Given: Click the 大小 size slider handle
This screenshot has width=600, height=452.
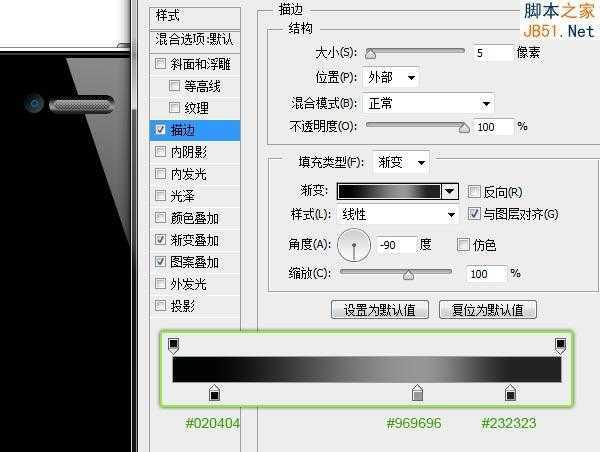Looking at the screenshot, I should 370,54.
